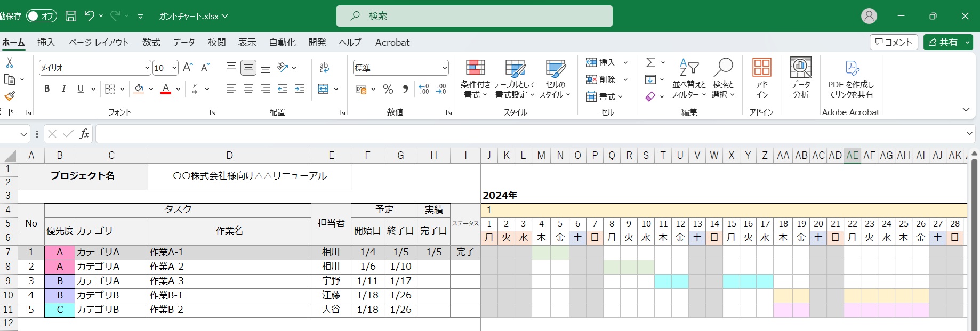Click the Undo arrow icon

(90, 16)
